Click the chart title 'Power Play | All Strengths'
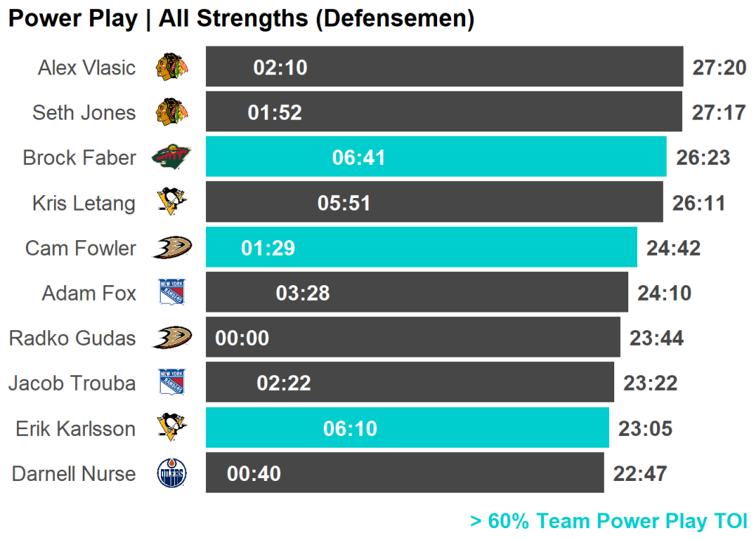Image resolution: width=756 pixels, height=540 pixels. 241,18
